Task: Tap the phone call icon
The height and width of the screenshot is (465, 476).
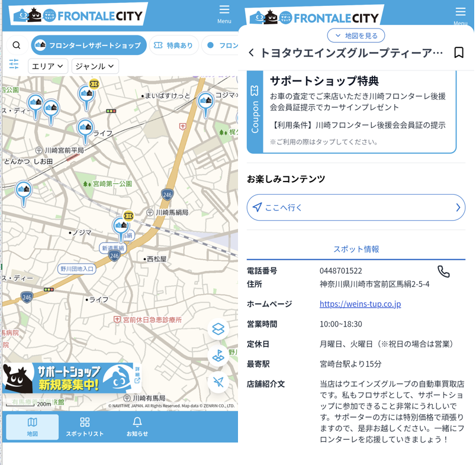Action: [x=443, y=272]
